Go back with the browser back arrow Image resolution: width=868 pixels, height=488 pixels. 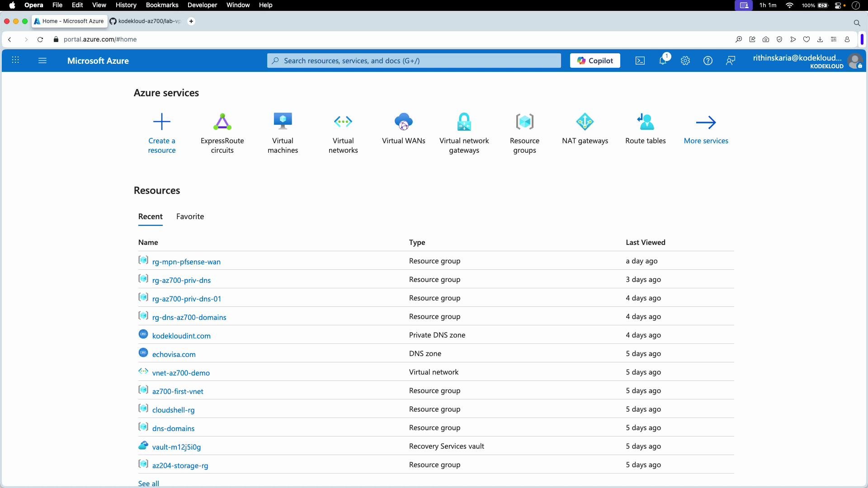[x=9, y=39]
